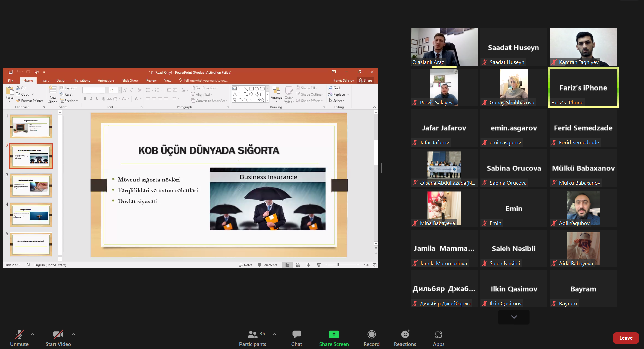Switch to Animations ribbon tab
644x349 pixels.
[106, 80]
